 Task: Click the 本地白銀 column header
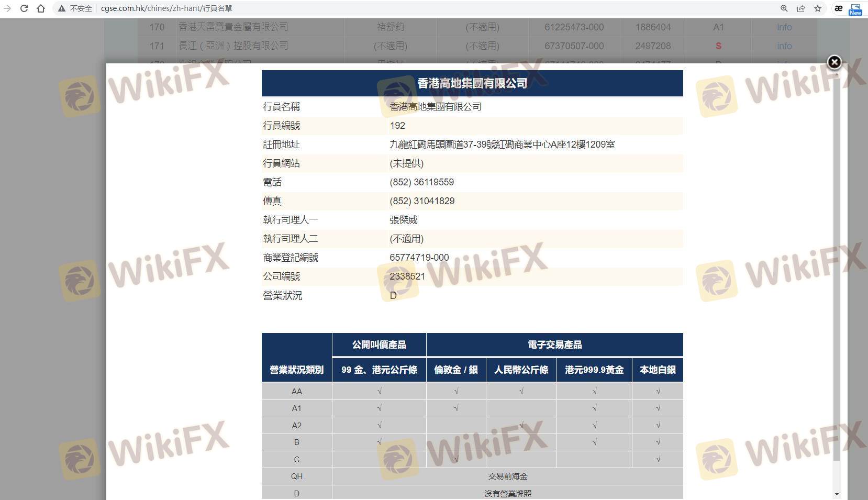pos(658,370)
